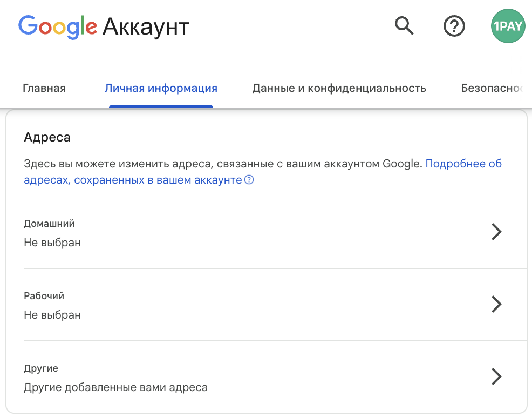Click the Google logo
Image resolution: width=532 pixels, height=417 pixels.
[x=58, y=26]
